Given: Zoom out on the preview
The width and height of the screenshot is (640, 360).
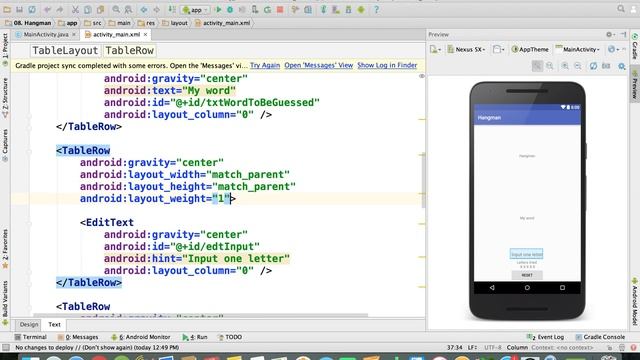Looking at the screenshot, I should 578,66.
